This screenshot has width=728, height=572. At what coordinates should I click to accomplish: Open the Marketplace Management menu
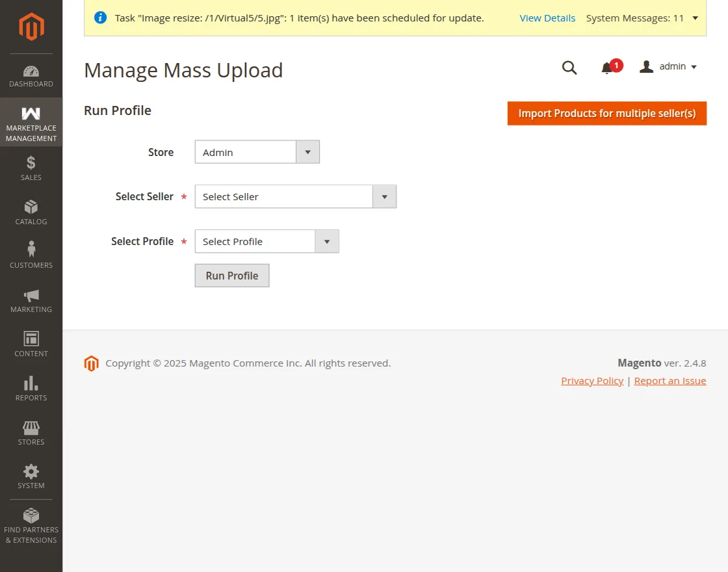click(31, 122)
